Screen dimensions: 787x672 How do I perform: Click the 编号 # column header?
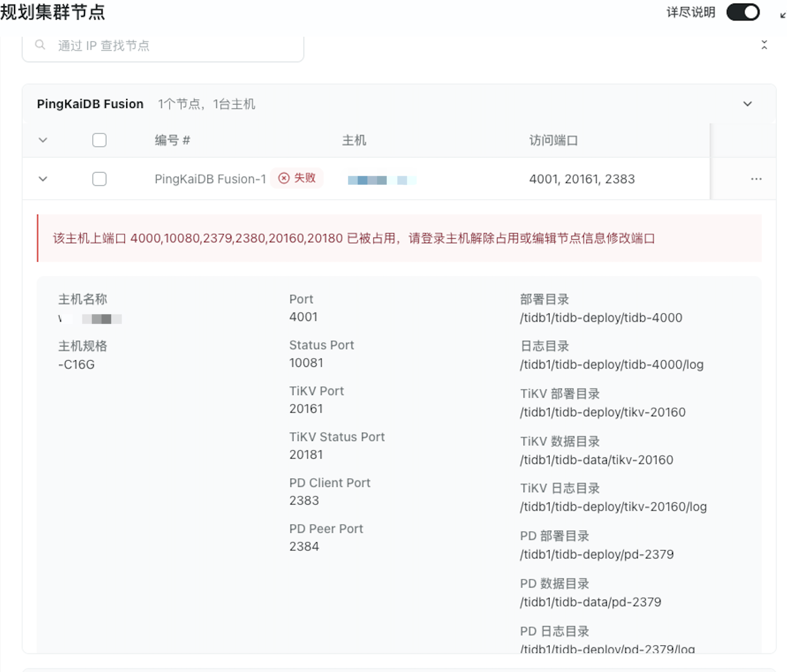tap(172, 140)
